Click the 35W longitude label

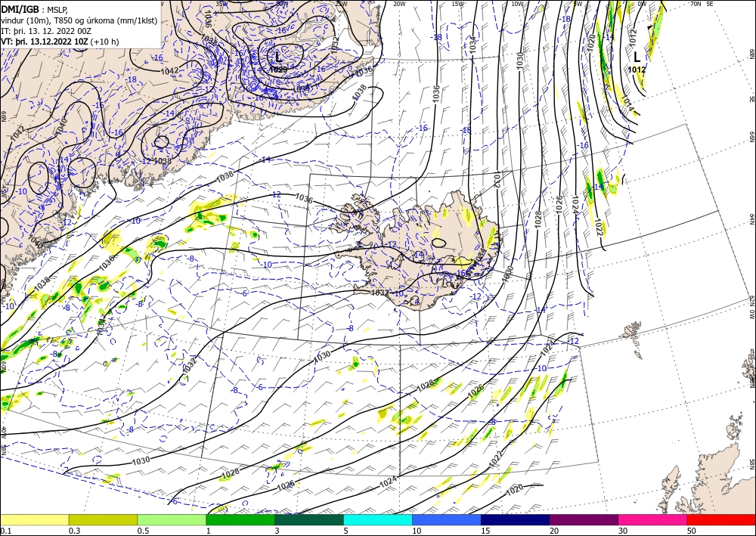click(x=222, y=3)
